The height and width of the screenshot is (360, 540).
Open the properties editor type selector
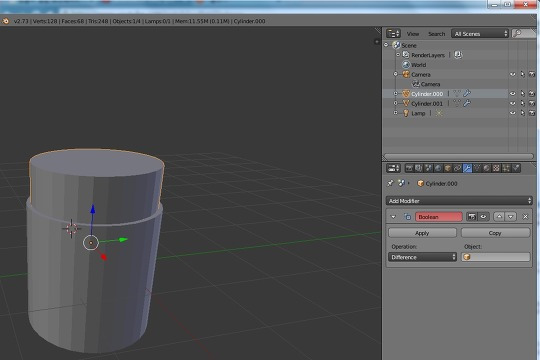click(393, 168)
